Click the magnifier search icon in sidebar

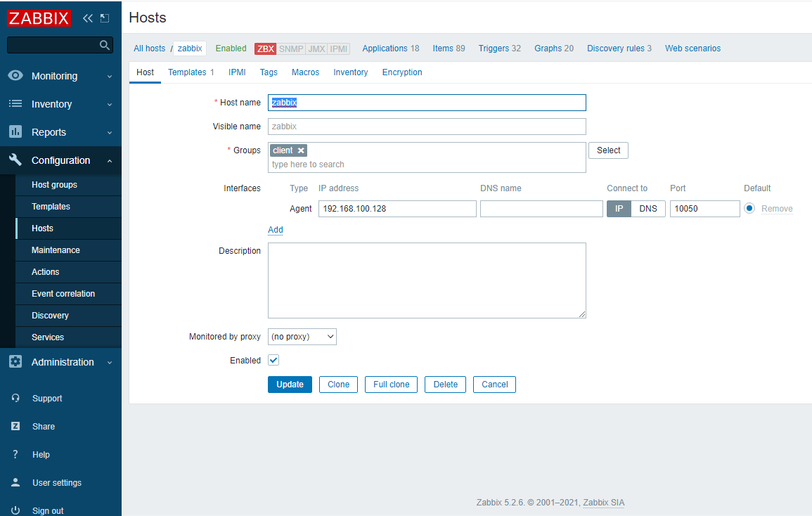(x=105, y=45)
